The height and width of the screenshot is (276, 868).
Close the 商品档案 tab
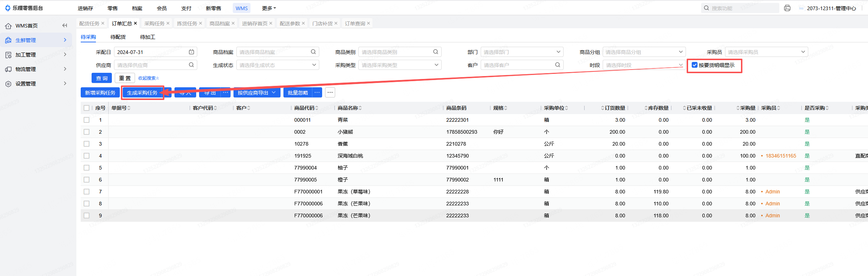[x=233, y=23]
